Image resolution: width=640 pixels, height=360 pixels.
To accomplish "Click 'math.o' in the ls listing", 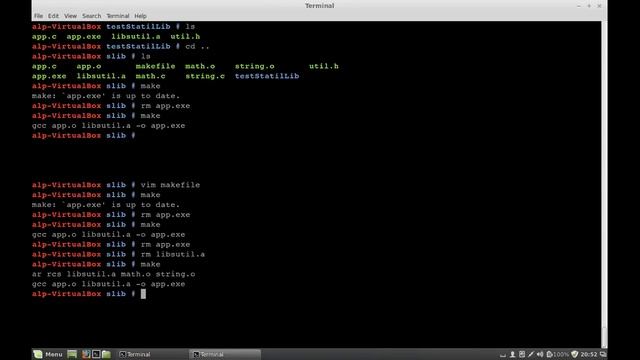I will click(200, 66).
